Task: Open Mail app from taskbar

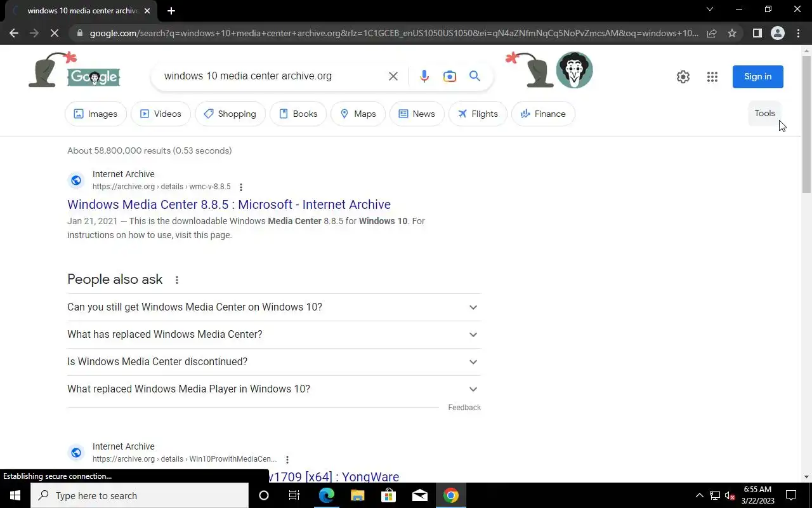Action: pyautogui.click(x=419, y=495)
